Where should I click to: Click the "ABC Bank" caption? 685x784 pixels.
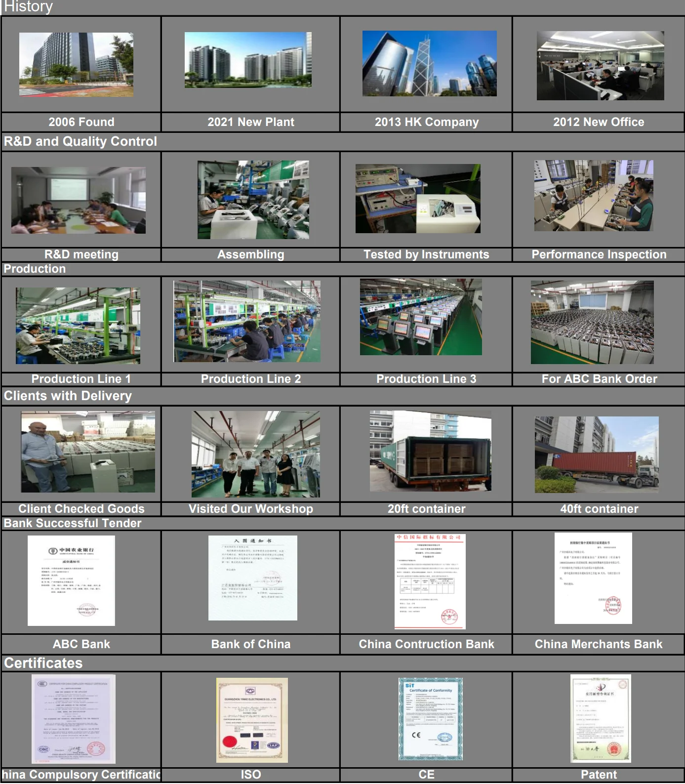[81, 644]
